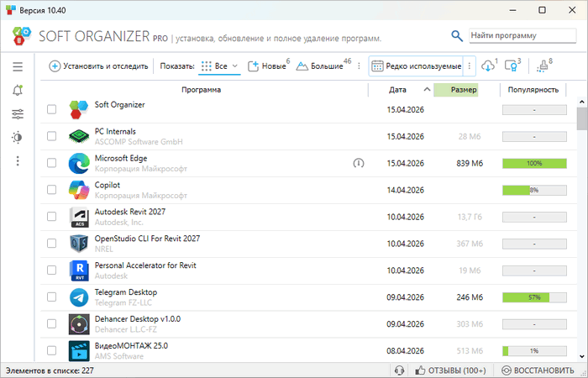Show the 'Новые' programs filter
This screenshot has height=378, width=588.
(x=267, y=66)
